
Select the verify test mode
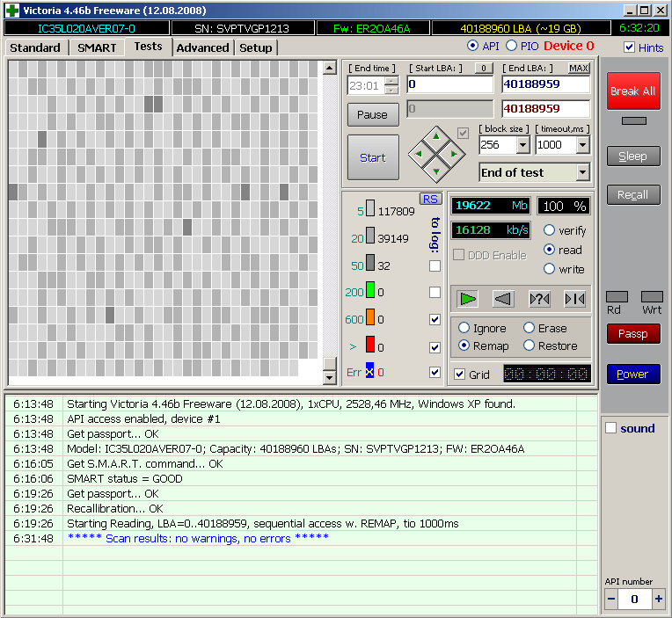click(x=549, y=230)
